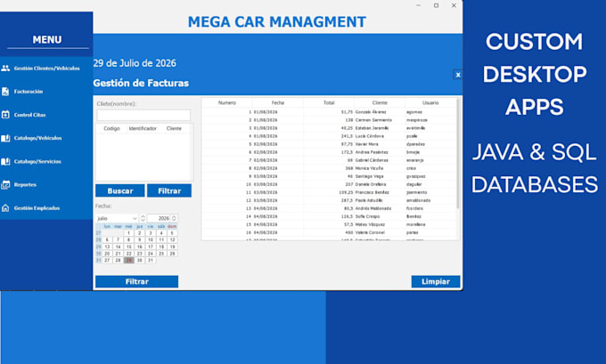Viewport: 606px width, 364px height.
Task: Select the invoice row for Xavier Mora
Action: click(329, 144)
